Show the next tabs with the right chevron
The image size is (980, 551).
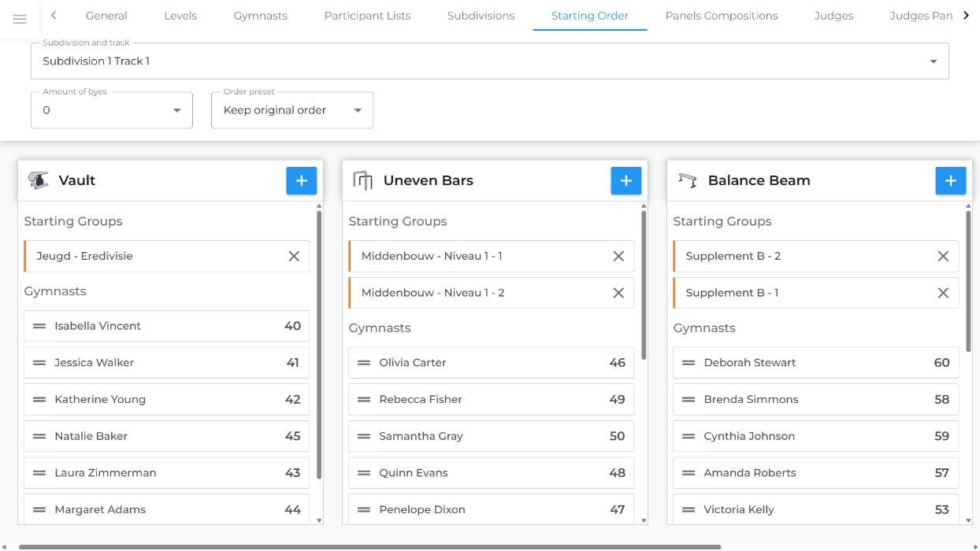(966, 15)
